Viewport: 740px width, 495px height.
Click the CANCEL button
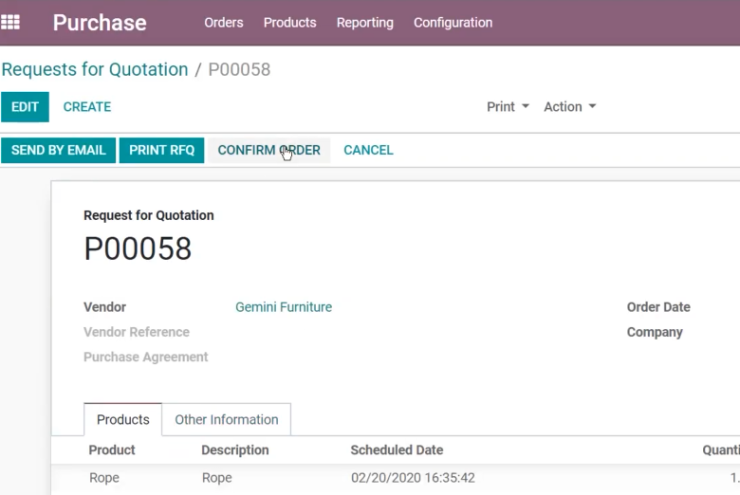(x=369, y=150)
